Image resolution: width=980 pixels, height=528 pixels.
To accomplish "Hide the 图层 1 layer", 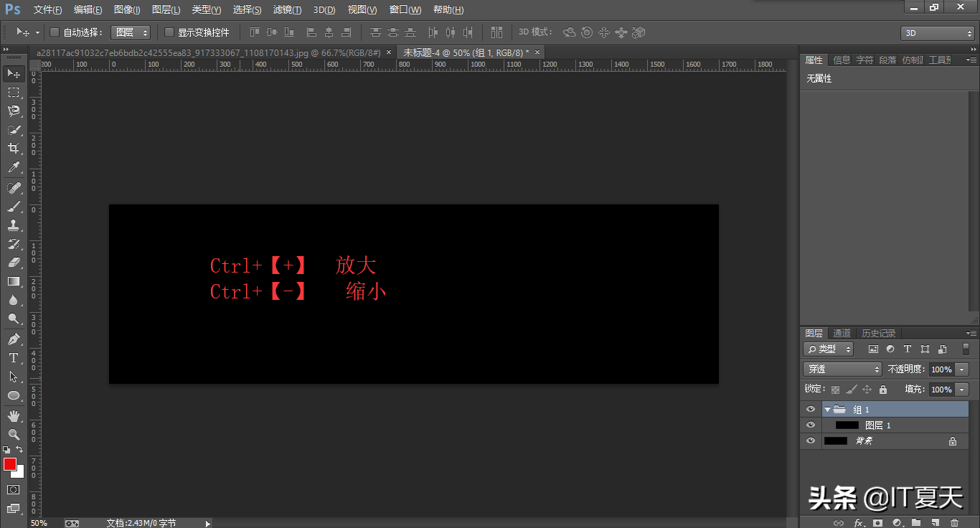I will click(x=811, y=425).
